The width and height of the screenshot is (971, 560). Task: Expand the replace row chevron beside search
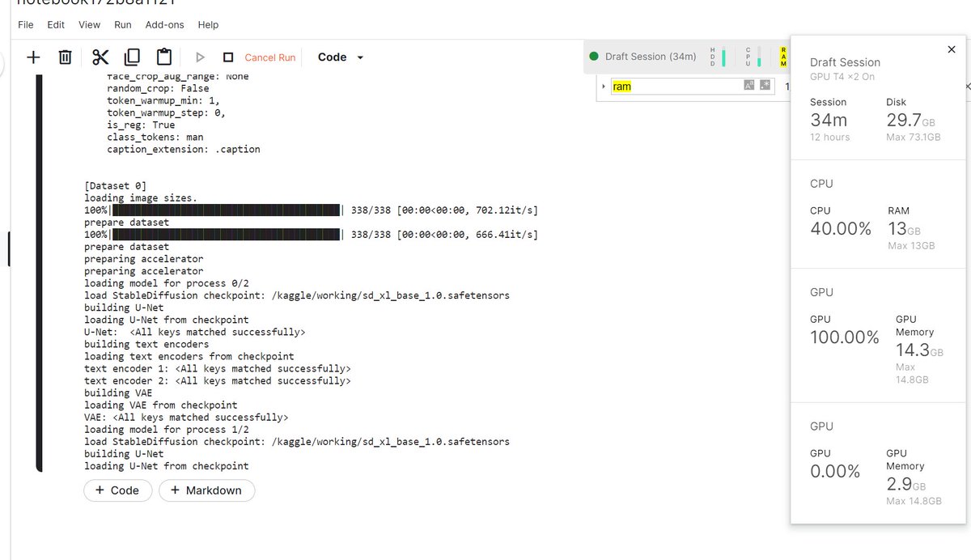coord(604,87)
